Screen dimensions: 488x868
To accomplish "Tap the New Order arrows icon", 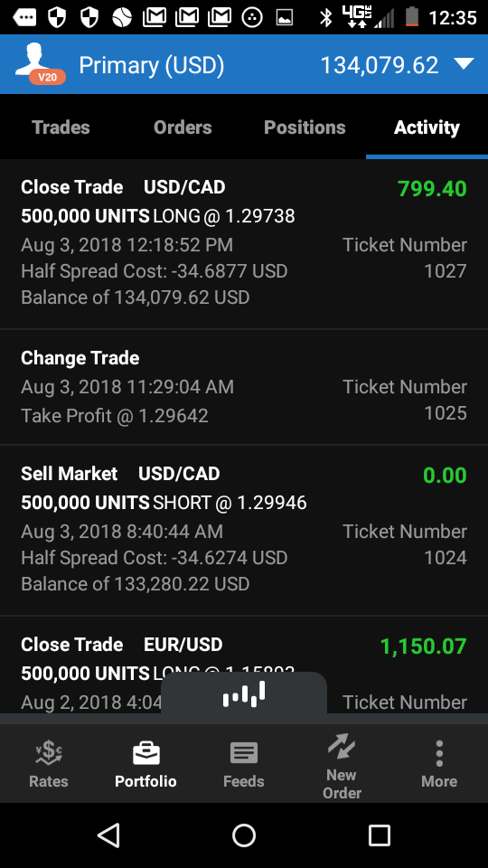I will click(x=342, y=746).
